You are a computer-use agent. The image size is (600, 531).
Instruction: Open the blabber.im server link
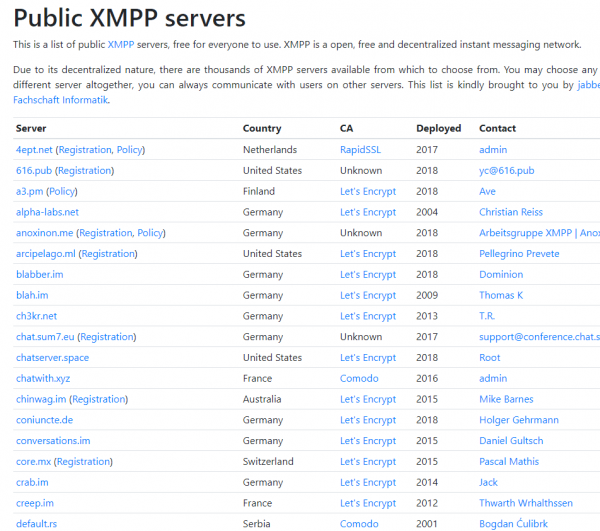[40, 275]
